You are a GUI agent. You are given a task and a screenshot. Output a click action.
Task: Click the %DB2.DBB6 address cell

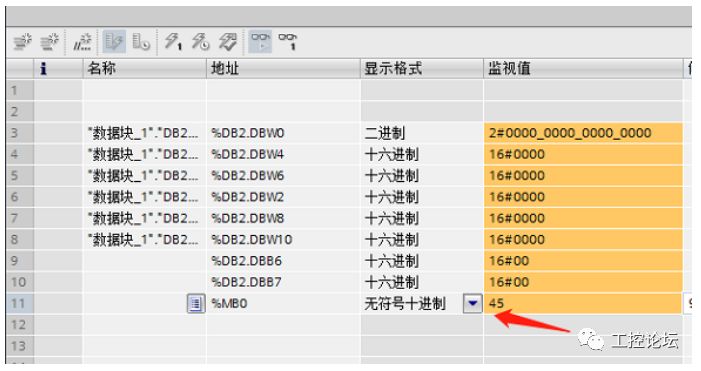click(283, 261)
